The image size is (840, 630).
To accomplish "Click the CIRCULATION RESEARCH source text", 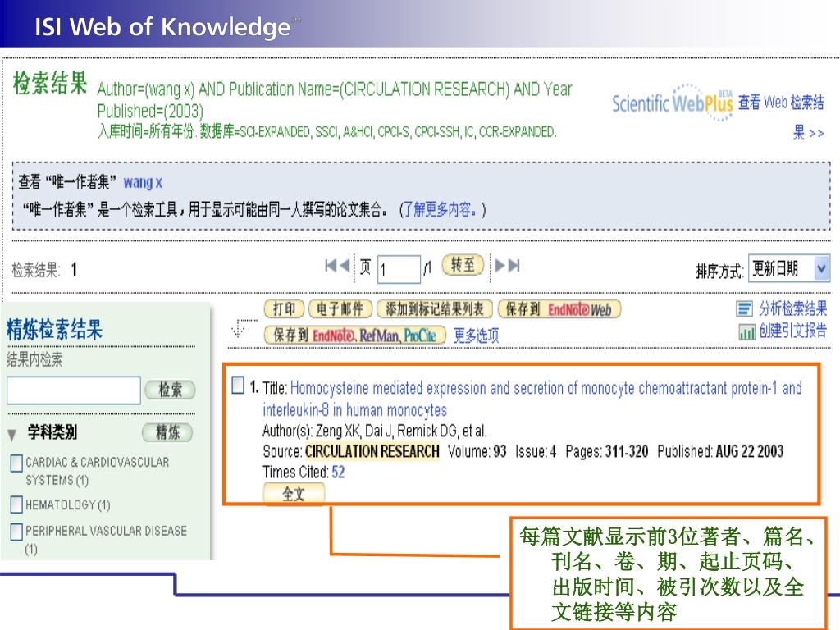I will (x=372, y=452).
